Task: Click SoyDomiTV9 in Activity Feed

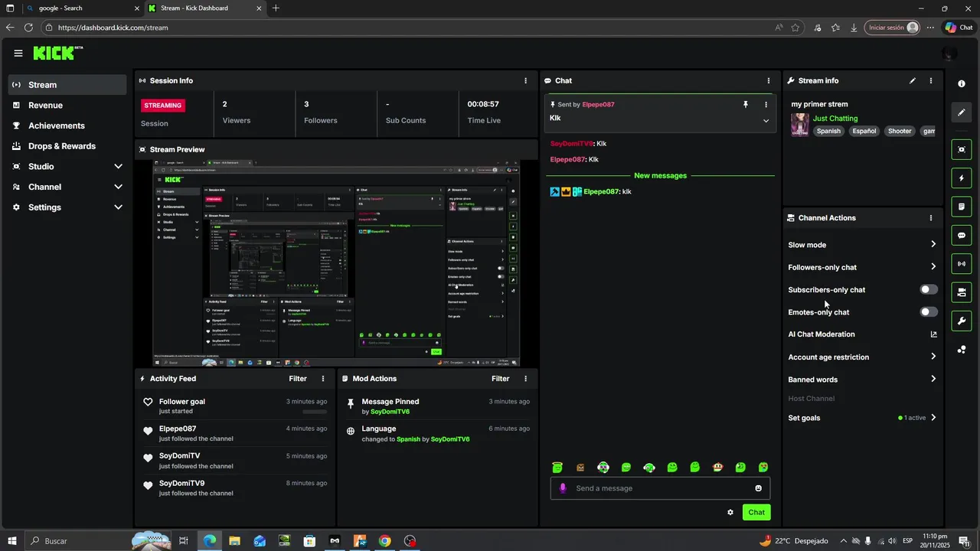Action: pos(182,484)
